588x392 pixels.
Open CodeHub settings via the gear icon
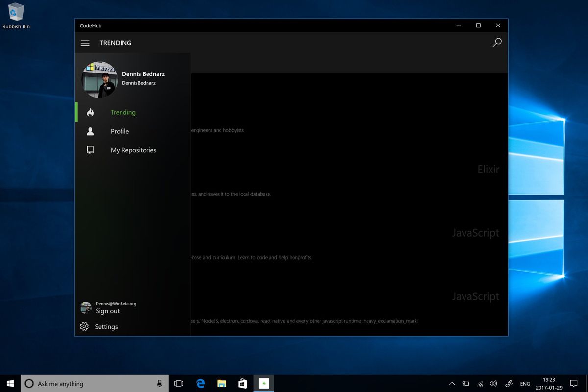[85, 326]
